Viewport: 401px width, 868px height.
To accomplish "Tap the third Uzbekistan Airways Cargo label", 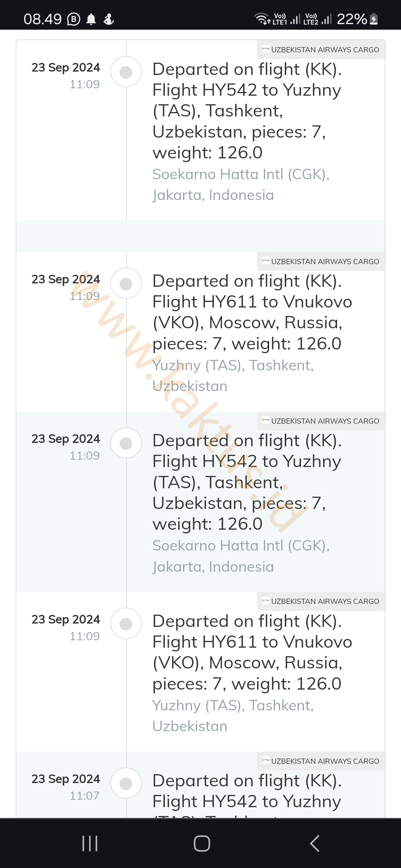I will [321, 421].
